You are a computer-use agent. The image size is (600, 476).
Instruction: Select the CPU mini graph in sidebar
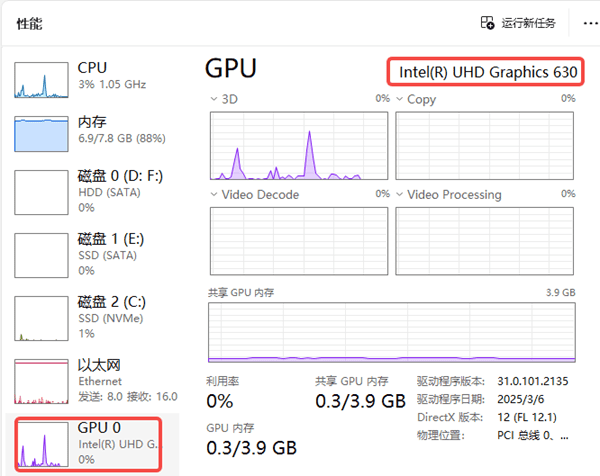41,79
